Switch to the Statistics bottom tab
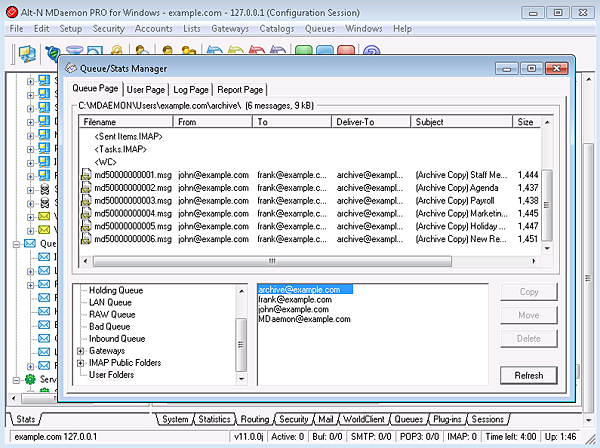 (x=214, y=419)
